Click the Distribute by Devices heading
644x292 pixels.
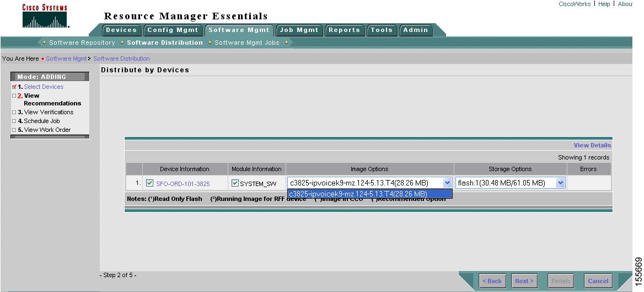(145, 70)
